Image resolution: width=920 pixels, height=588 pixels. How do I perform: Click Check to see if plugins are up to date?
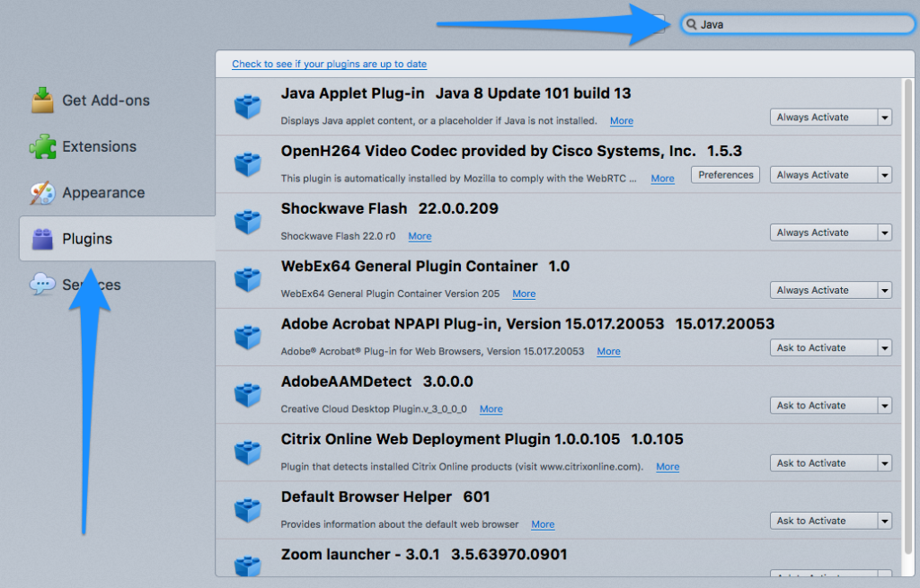click(329, 64)
